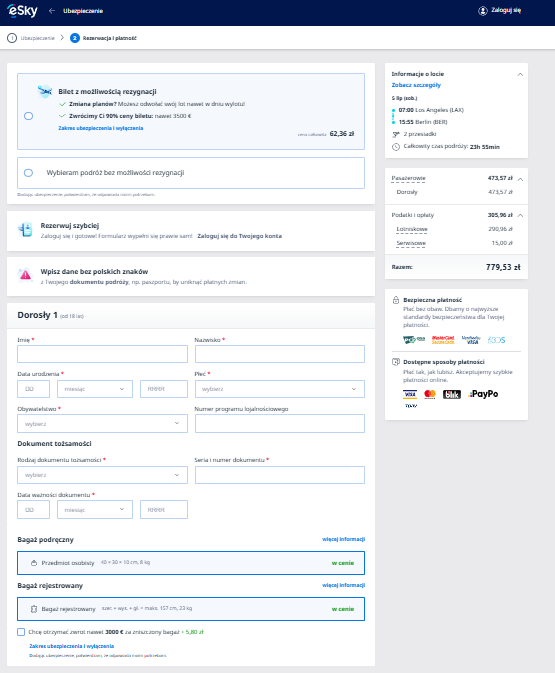
Task: Tick the damaged baggage refund checkbox
Action: [x=21, y=632]
